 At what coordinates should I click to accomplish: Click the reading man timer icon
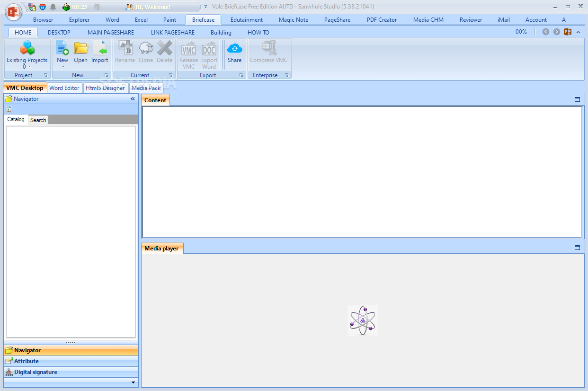coord(66,7)
